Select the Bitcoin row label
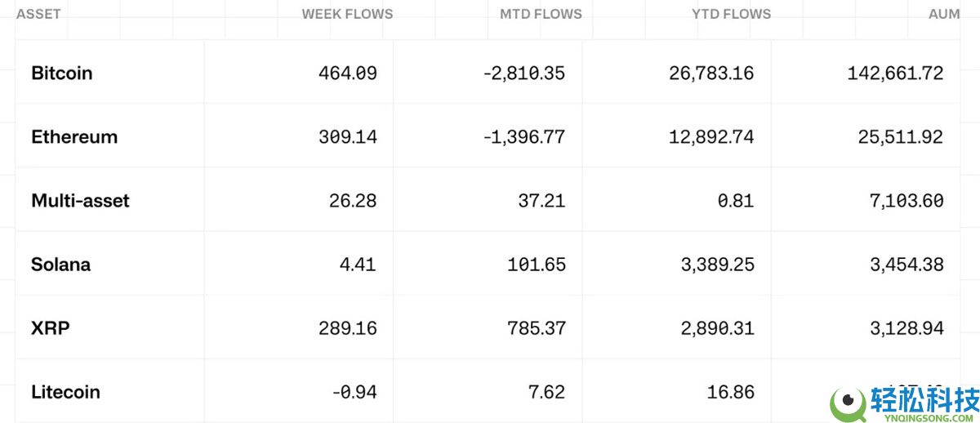This screenshot has height=423, width=980. tap(62, 73)
